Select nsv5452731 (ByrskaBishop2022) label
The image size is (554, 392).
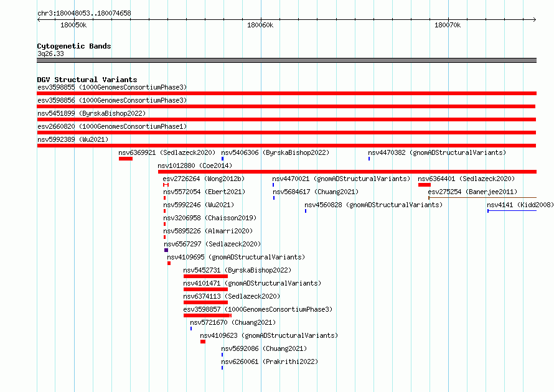(237, 270)
